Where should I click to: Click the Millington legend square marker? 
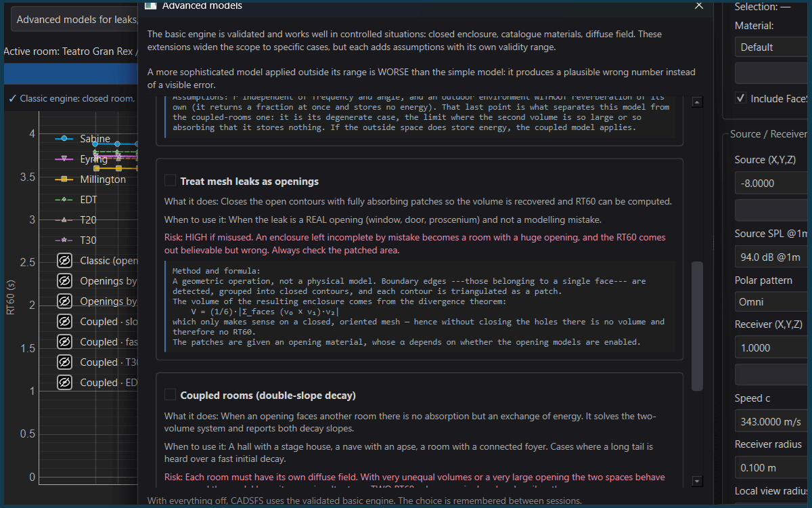click(x=64, y=179)
